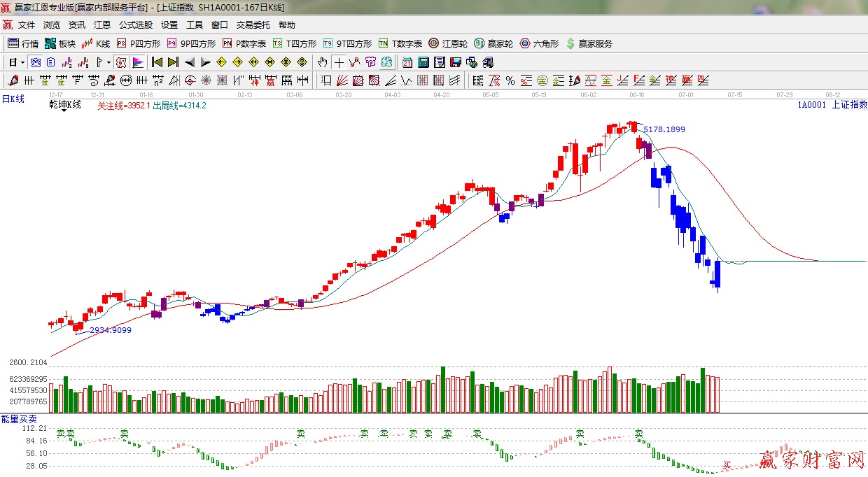Select the hand pan tool
This screenshot has width=868, height=477.
322,62
